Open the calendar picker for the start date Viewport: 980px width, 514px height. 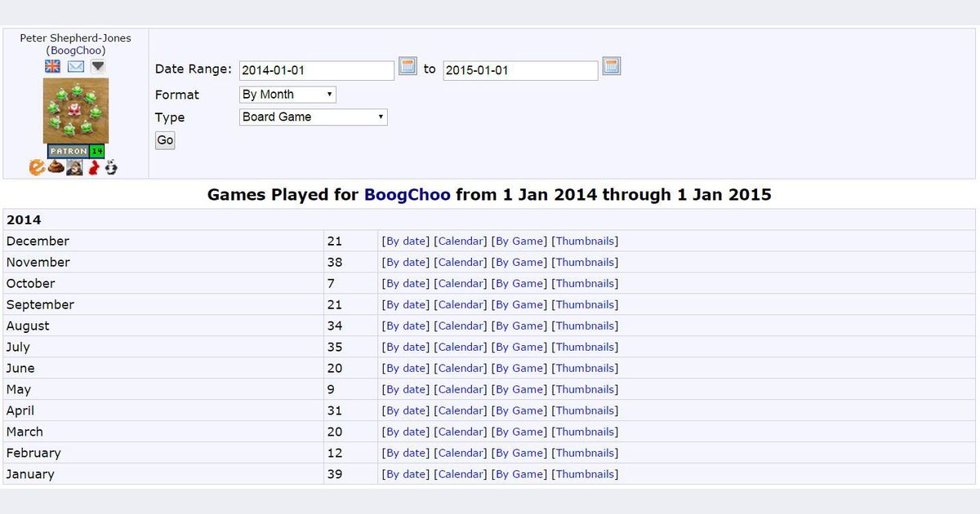coord(407,65)
